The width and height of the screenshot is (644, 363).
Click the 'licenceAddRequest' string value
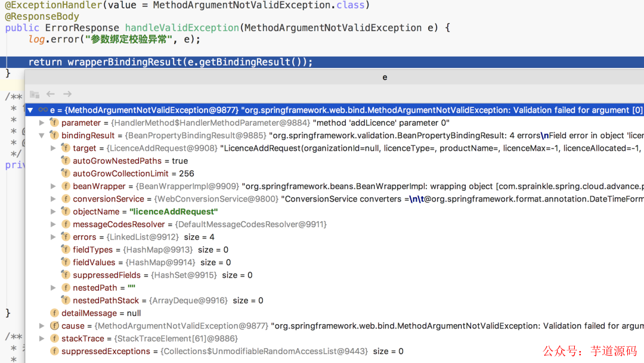pos(174,212)
